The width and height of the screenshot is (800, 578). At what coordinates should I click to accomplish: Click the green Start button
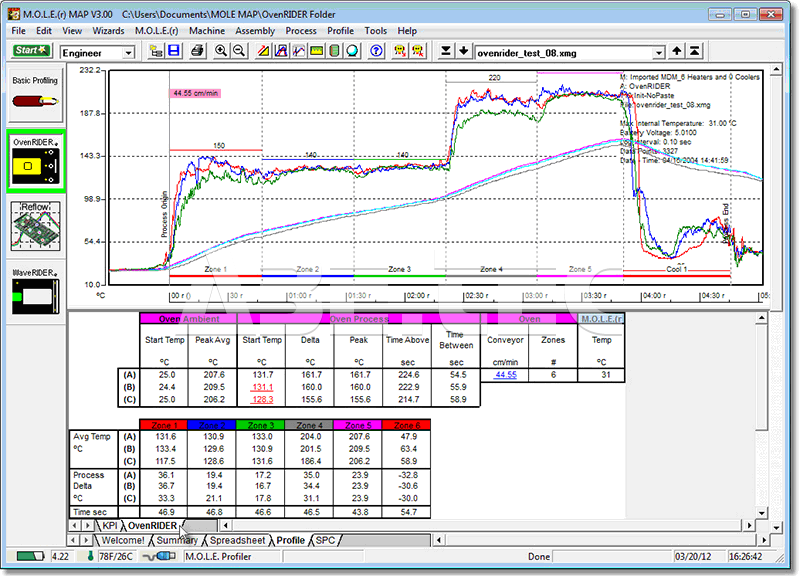click(x=31, y=51)
